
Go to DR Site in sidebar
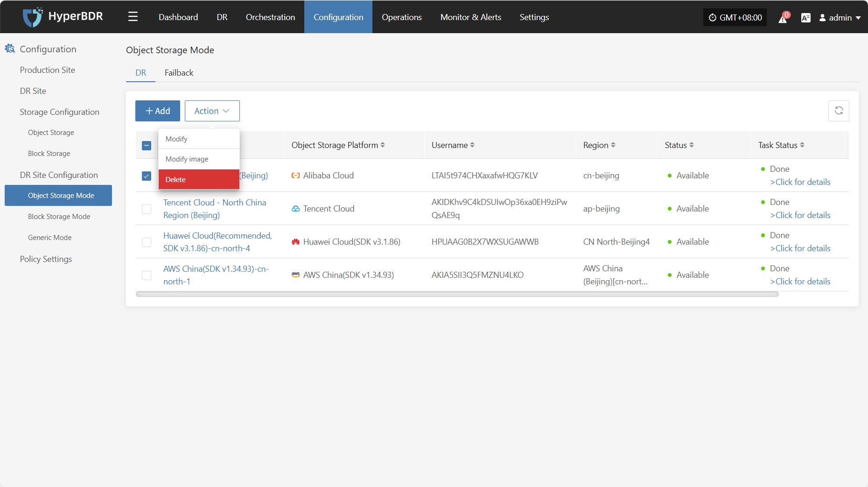pos(33,91)
